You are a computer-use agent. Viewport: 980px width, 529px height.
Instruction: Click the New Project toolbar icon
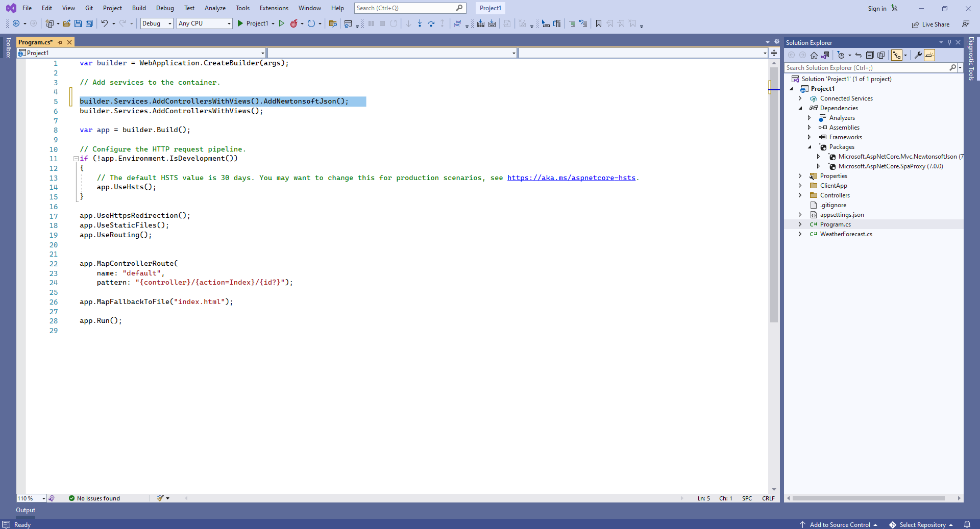pos(50,23)
